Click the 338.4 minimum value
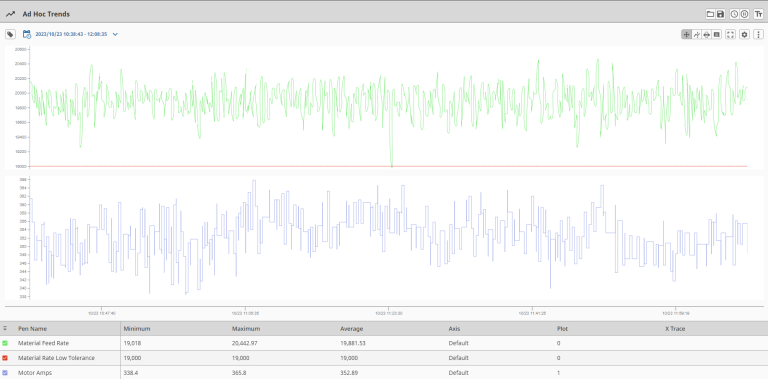 click(x=130, y=373)
